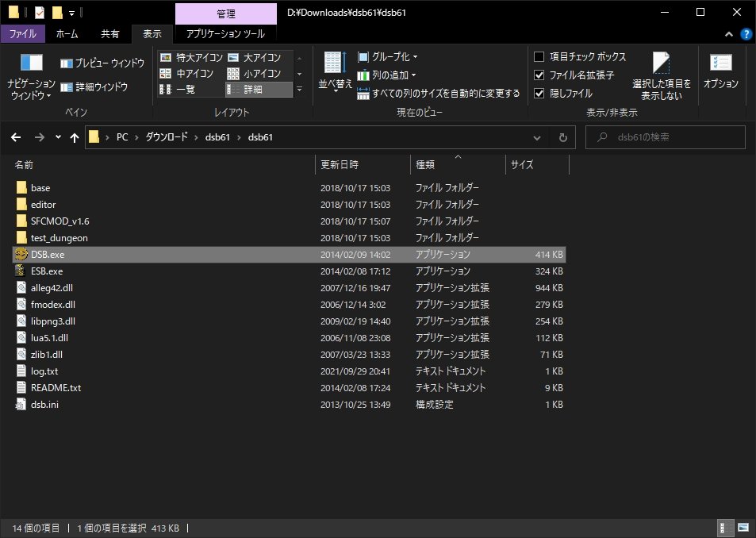The image size is (756, 538).
Task: Switch to 特大アイコン layout
Action: tap(191, 57)
